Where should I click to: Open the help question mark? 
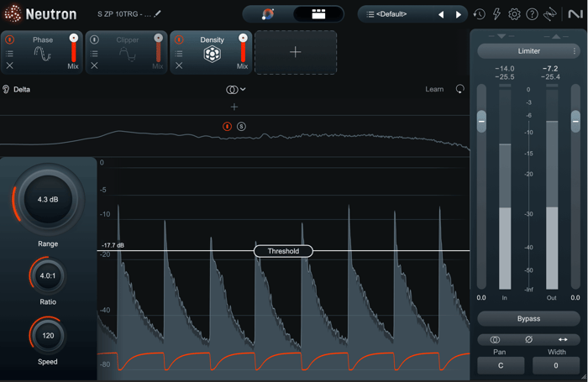click(x=532, y=14)
